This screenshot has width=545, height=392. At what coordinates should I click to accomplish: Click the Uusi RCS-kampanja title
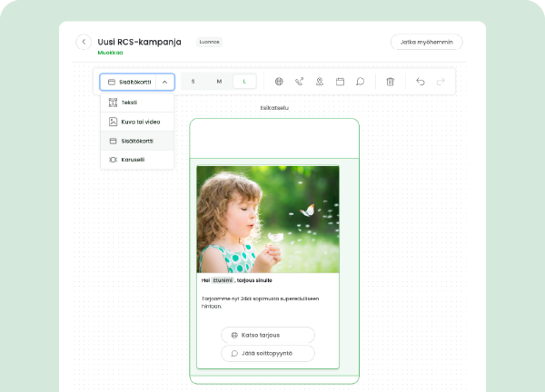point(139,42)
